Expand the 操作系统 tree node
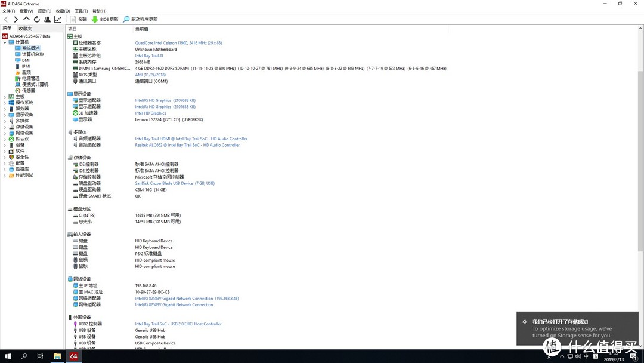Screen dimensions: 644x363 5,103
